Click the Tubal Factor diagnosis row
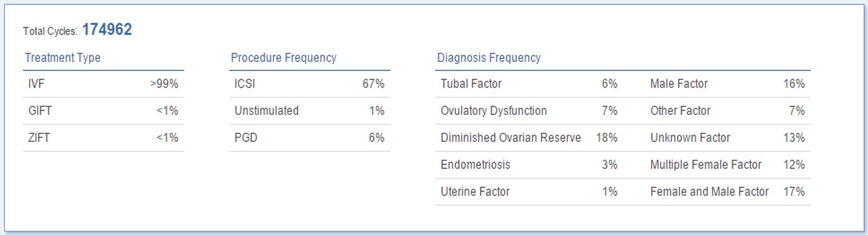Screen dimensions: 868x235 pos(529,84)
